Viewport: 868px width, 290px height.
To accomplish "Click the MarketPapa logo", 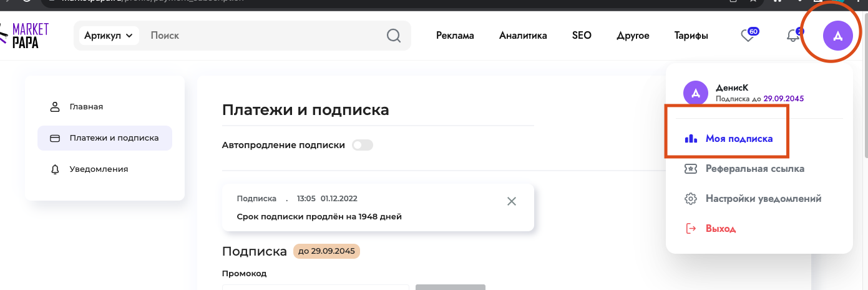I will (x=25, y=36).
